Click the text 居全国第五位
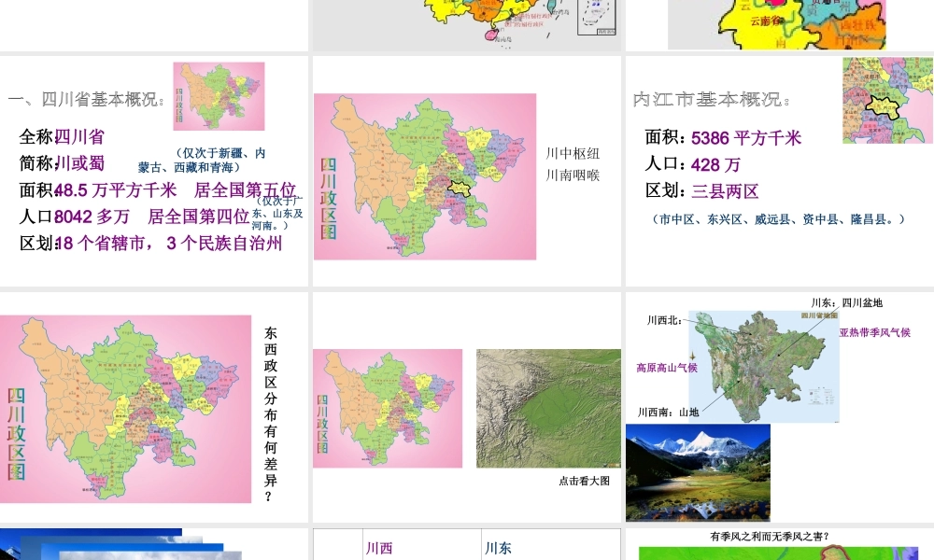The image size is (934, 560). click(x=246, y=189)
